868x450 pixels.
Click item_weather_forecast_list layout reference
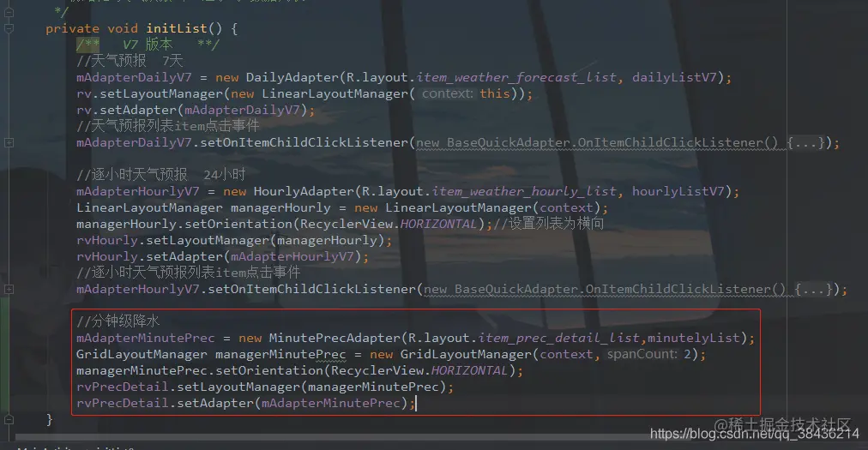pos(516,77)
